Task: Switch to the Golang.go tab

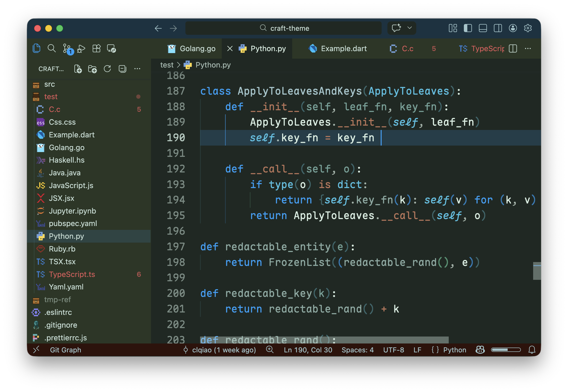Action: 197,49
